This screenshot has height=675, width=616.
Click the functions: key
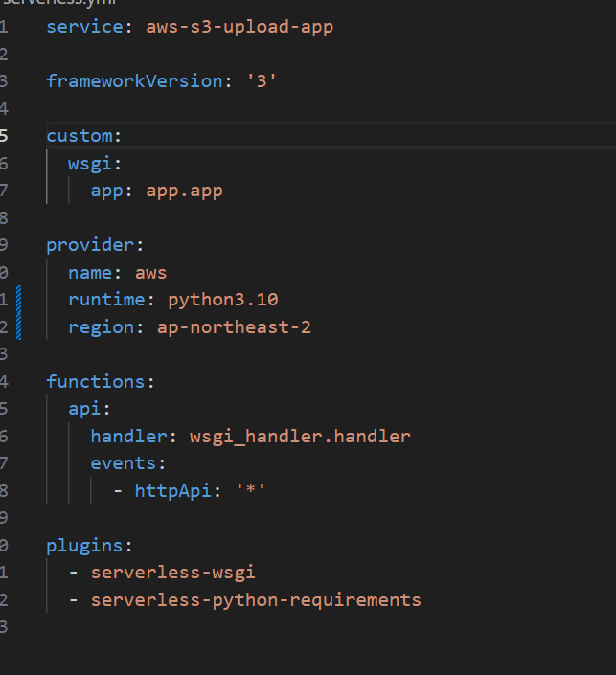[101, 382]
